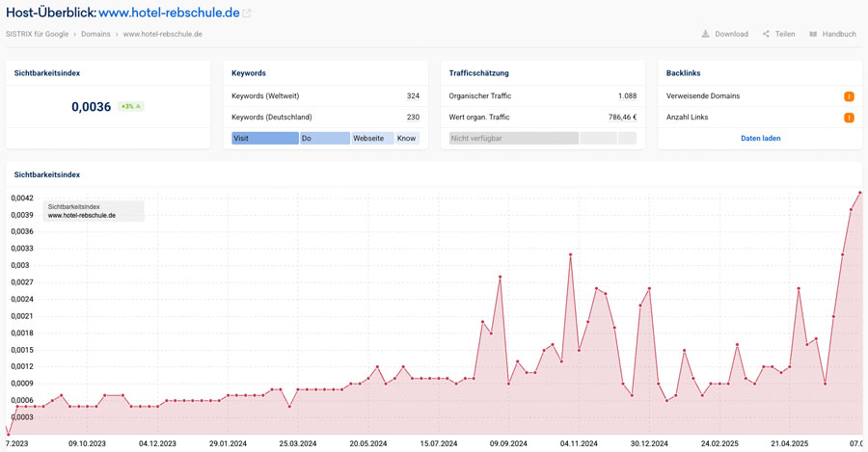Click the highest data point at the chart's right edge
The image size is (868, 452).
859,193
